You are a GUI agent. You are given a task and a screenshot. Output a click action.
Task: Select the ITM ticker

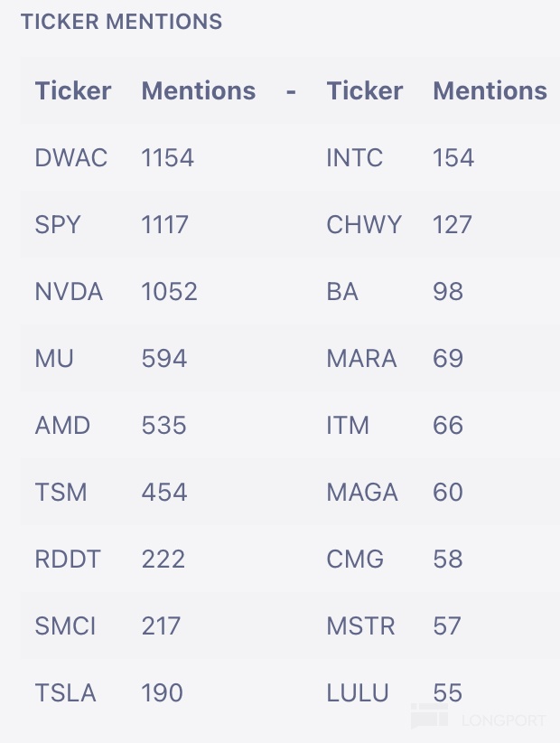(x=348, y=426)
